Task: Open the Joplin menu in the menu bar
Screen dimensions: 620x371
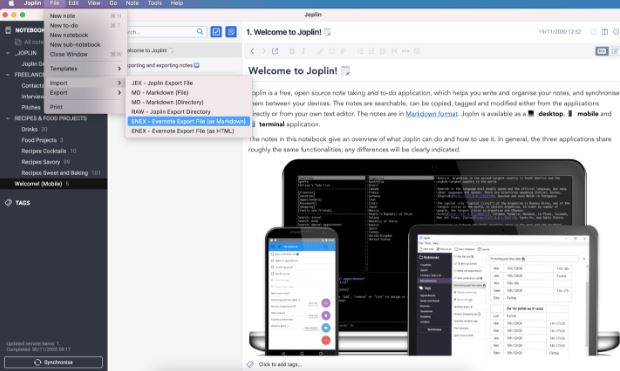Action: [x=32, y=3]
